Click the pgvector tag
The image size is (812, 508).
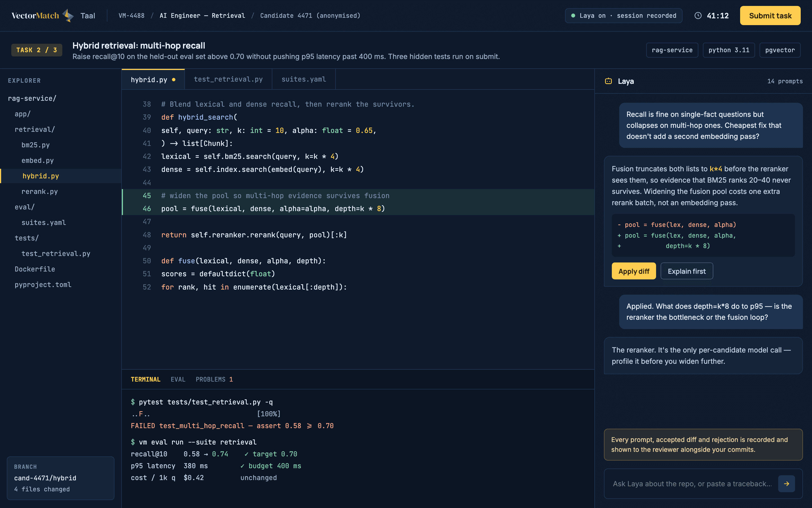[780, 50]
